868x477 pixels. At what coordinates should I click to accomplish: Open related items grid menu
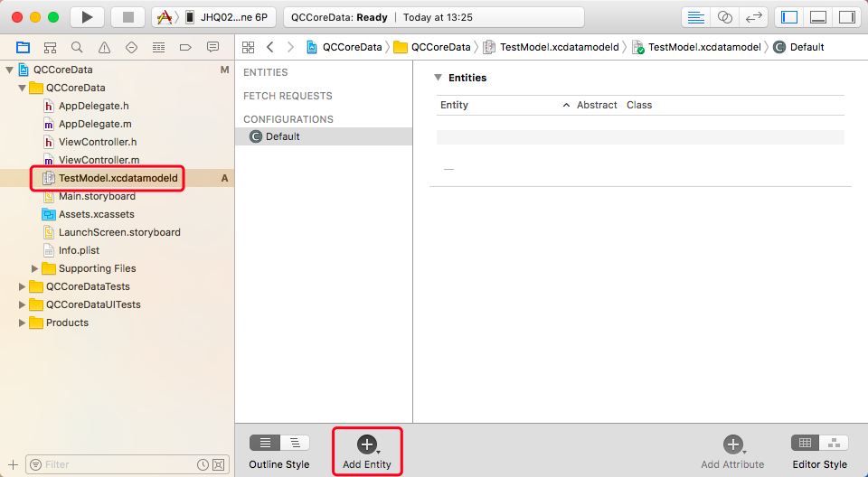248,47
